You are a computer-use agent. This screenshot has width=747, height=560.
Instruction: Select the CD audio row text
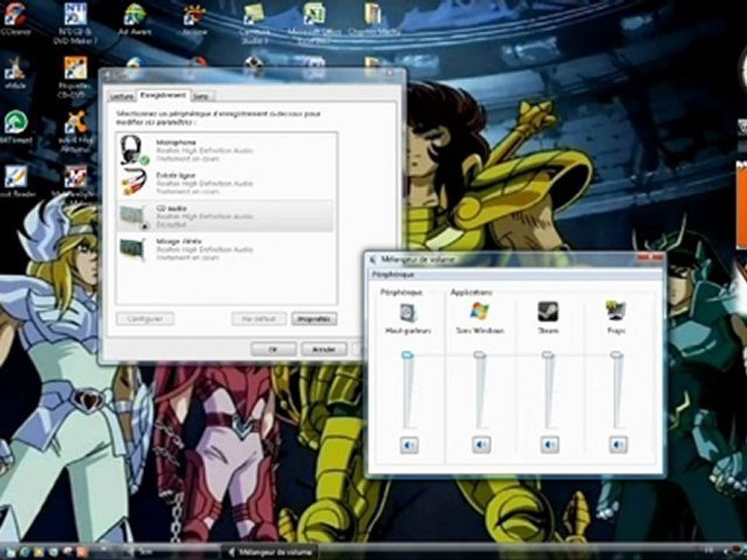(x=205, y=216)
